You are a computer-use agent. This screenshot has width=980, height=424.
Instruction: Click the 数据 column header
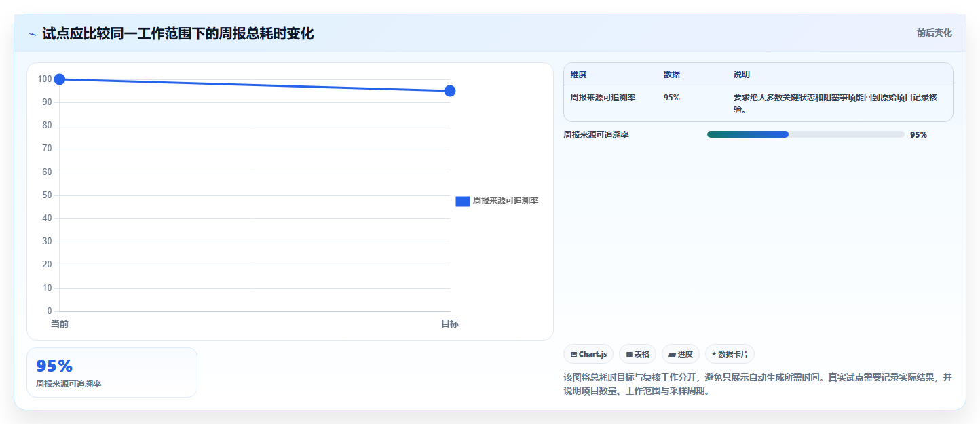point(672,75)
